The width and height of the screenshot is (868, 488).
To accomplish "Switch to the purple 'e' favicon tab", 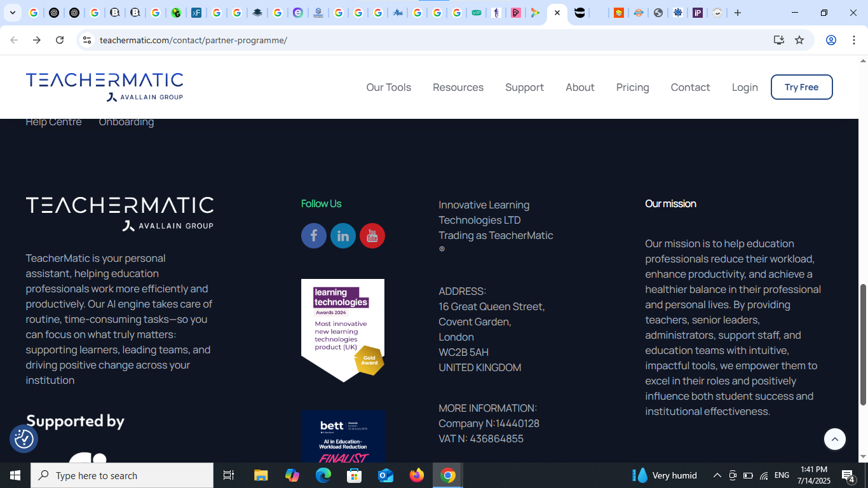I will pos(298,13).
